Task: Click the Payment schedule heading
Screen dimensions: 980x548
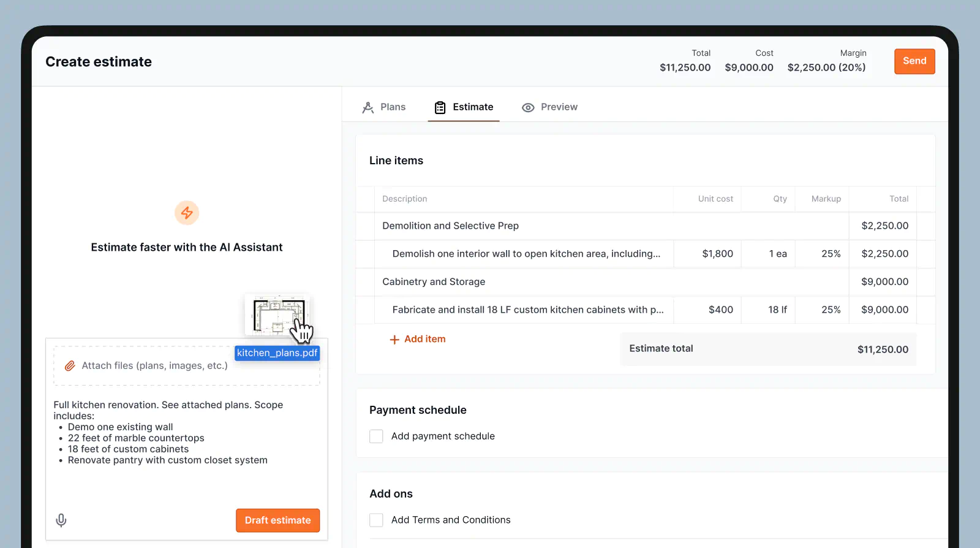Action: click(x=418, y=410)
